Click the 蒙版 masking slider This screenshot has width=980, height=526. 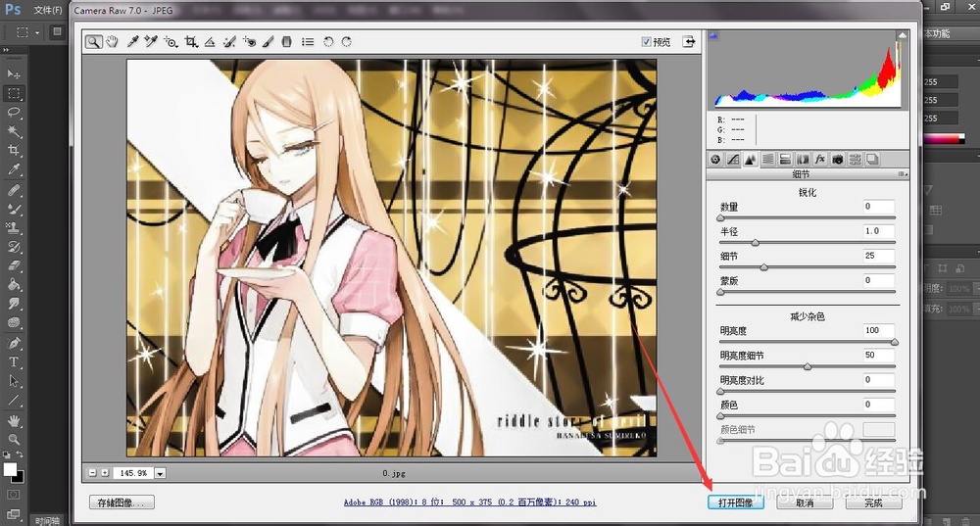(808, 292)
